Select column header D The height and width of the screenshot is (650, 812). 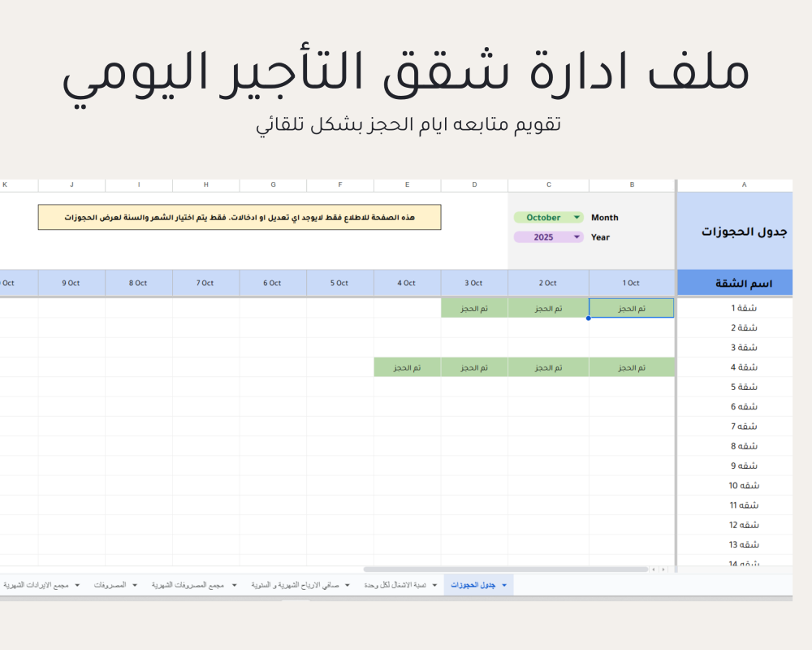(474, 185)
